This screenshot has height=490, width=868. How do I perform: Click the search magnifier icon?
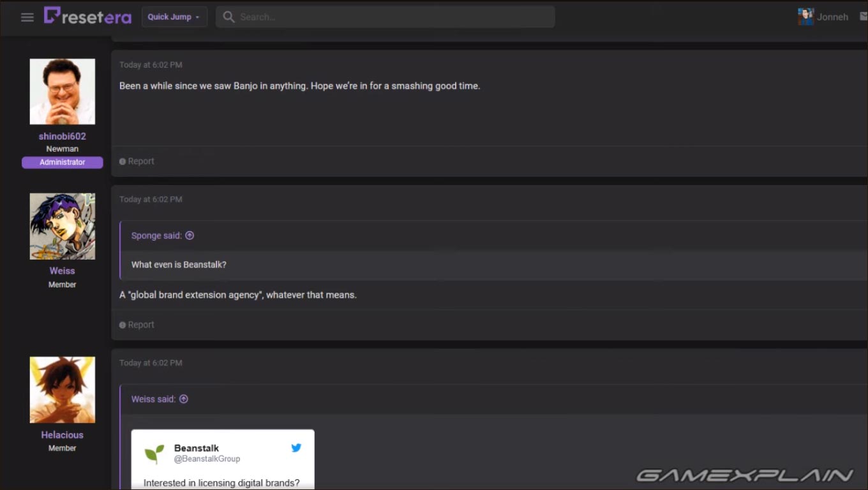(228, 17)
